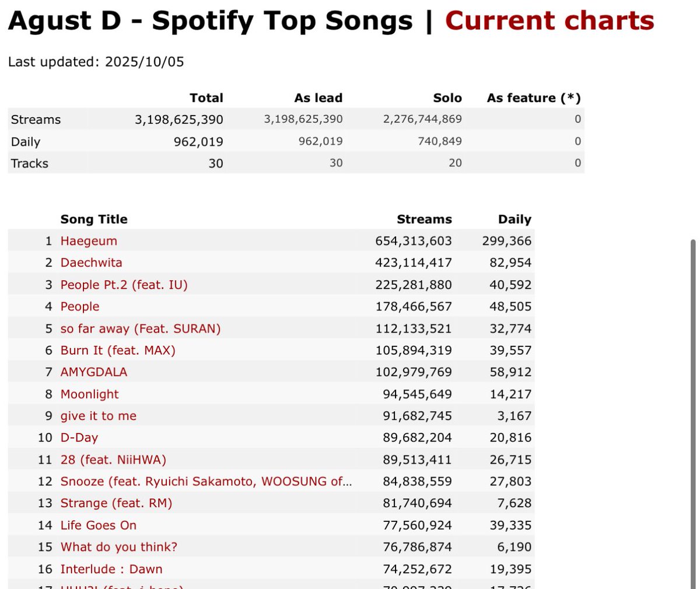The image size is (700, 589).
Task: Open the Snooze (feat. Ryuichi Sakamoto) link
Action: tap(206, 481)
